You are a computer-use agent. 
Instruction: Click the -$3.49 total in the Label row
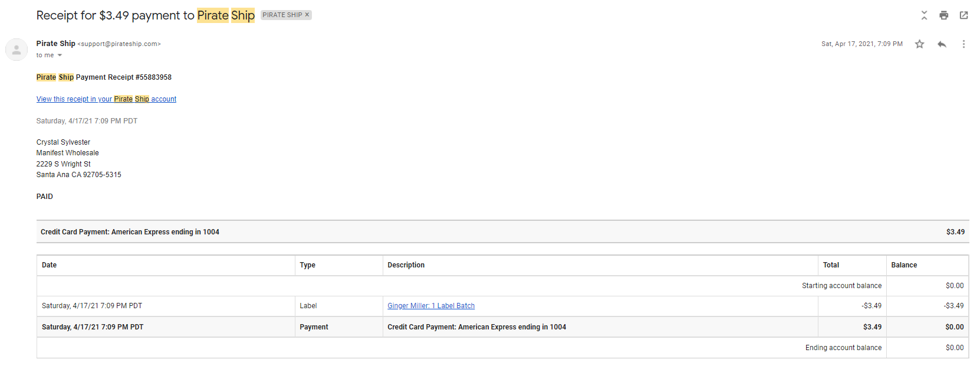point(872,306)
